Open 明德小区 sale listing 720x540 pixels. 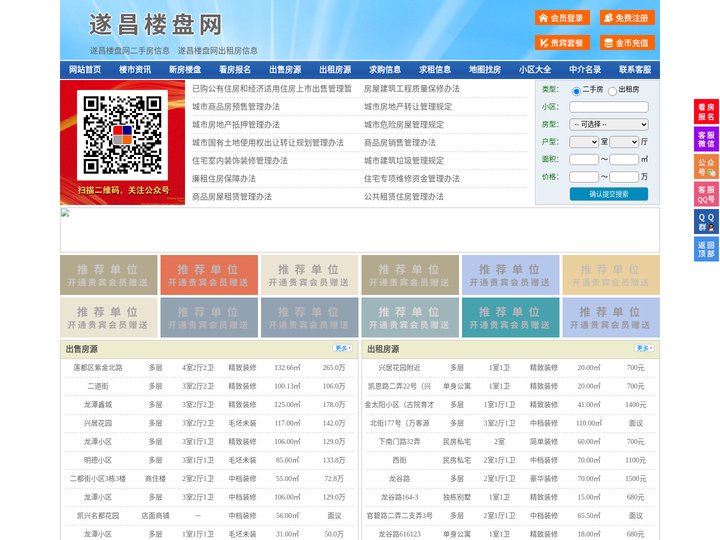(98, 460)
